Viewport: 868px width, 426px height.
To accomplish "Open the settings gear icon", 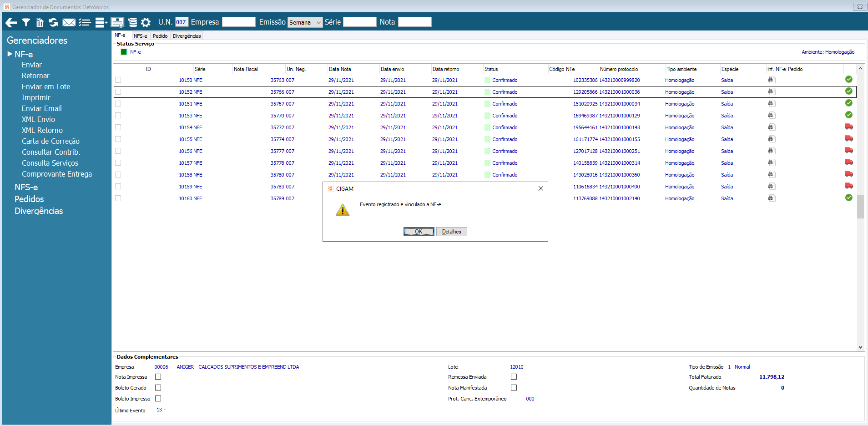I will pos(146,22).
